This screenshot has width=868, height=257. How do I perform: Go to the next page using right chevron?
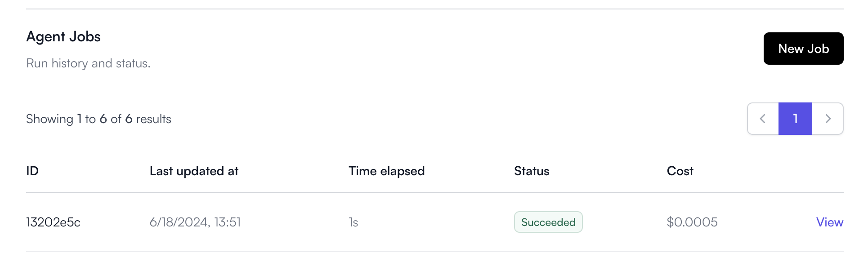point(828,119)
